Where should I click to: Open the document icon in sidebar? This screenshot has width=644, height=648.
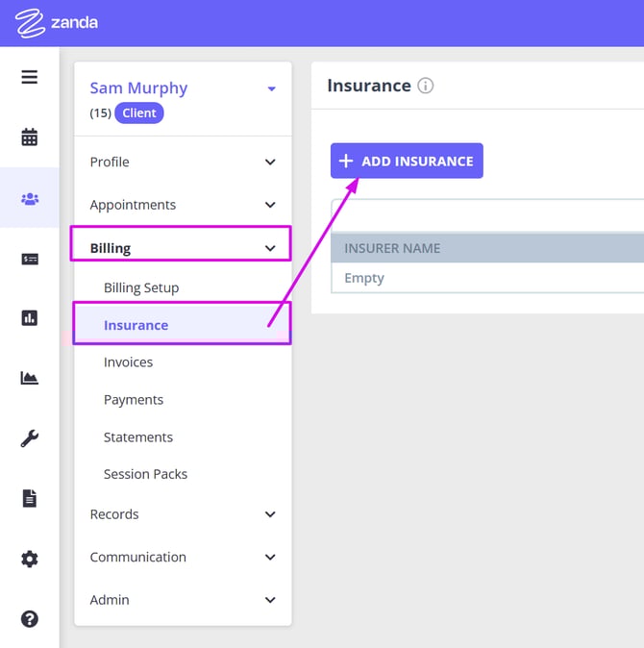[x=30, y=498]
